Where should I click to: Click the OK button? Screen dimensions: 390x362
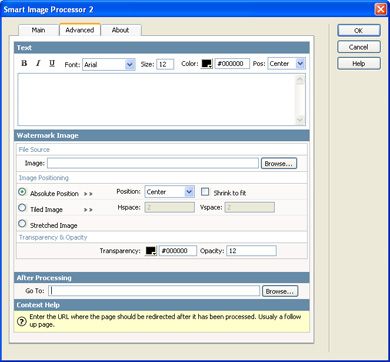[359, 30]
